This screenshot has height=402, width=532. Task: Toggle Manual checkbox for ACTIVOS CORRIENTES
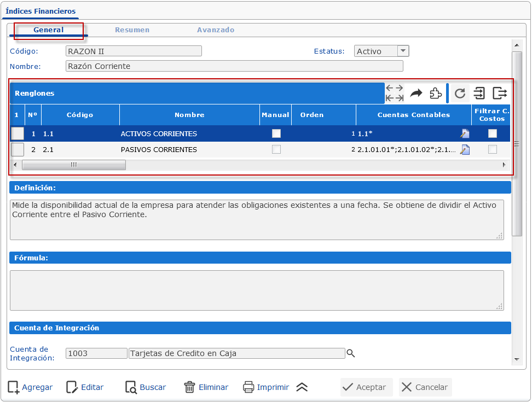click(x=276, y=133)
